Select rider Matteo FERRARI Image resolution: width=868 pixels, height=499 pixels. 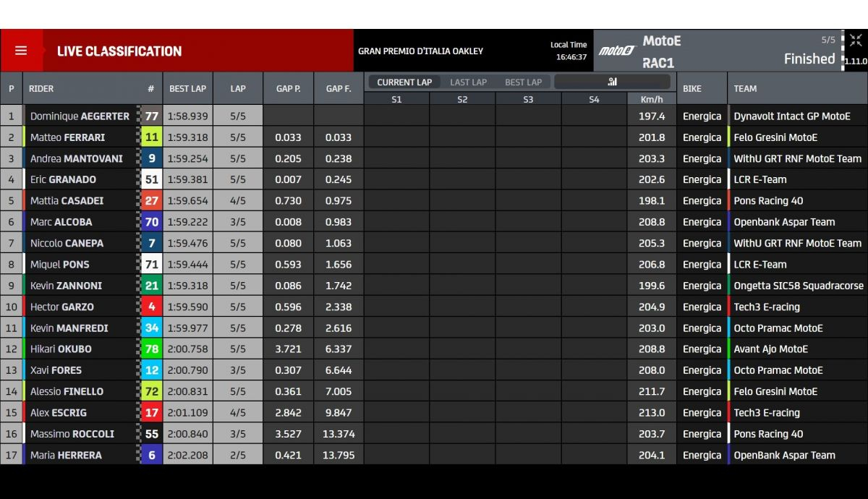pyautogui.click(x=67, y=137)
